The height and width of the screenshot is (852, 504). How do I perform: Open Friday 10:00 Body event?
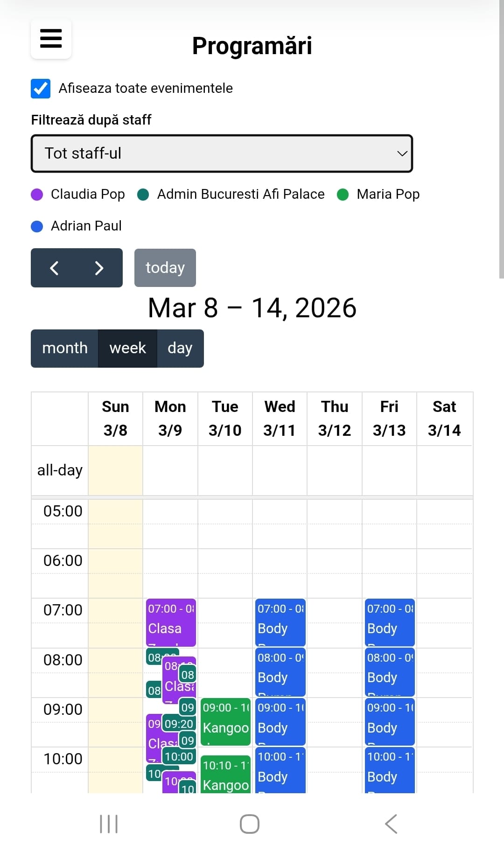pyautogui.click(x=390, y=770)
